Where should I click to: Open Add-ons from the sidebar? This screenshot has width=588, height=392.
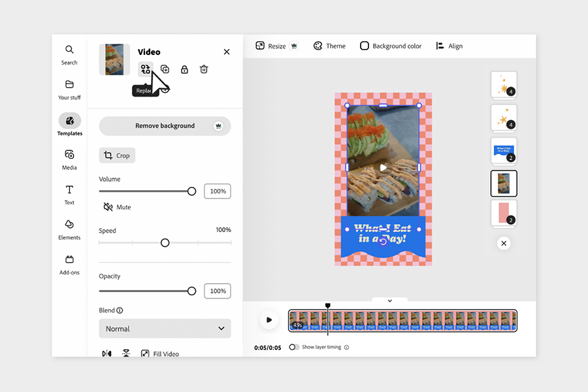coord(69,264)
